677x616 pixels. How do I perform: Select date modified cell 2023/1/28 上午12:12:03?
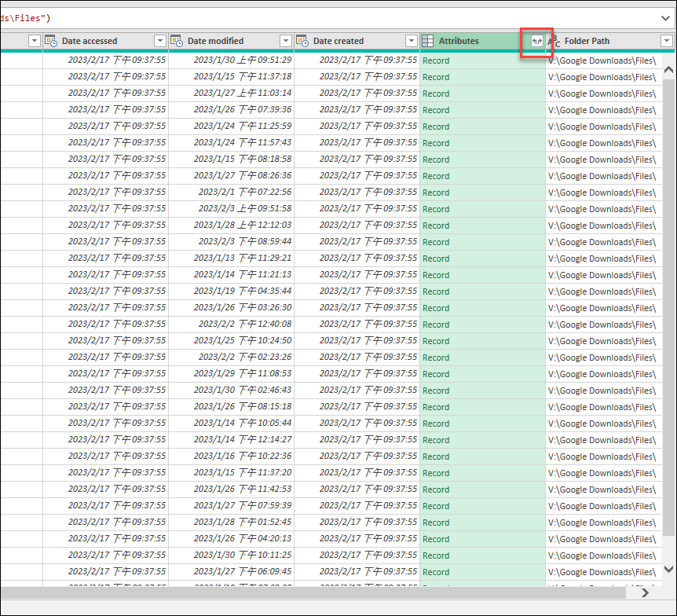pyautogui.click(x=232, y=225)
